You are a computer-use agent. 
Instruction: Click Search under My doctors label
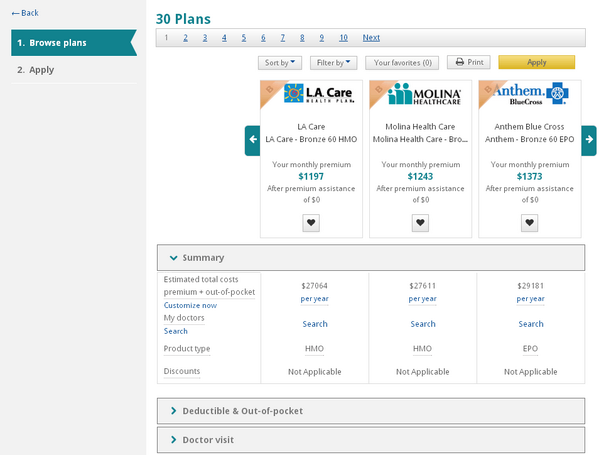pyautogui.click(x=176, y=331)
